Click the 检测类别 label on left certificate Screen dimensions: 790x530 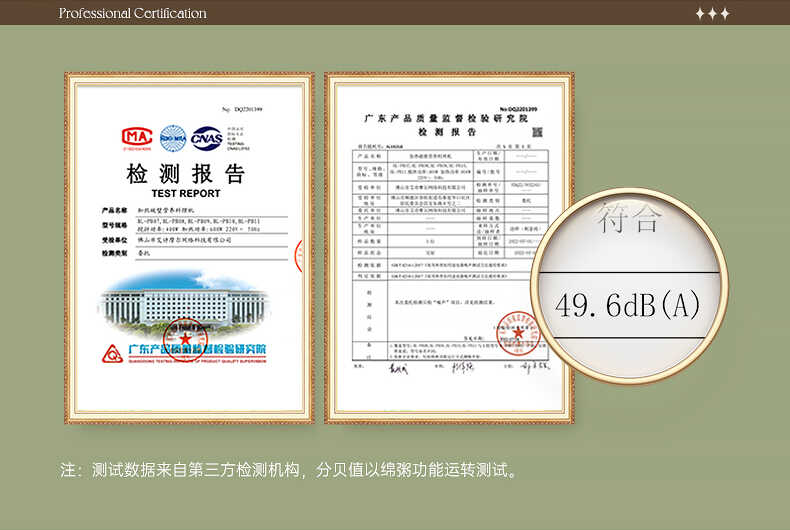(x=114, y=253)
